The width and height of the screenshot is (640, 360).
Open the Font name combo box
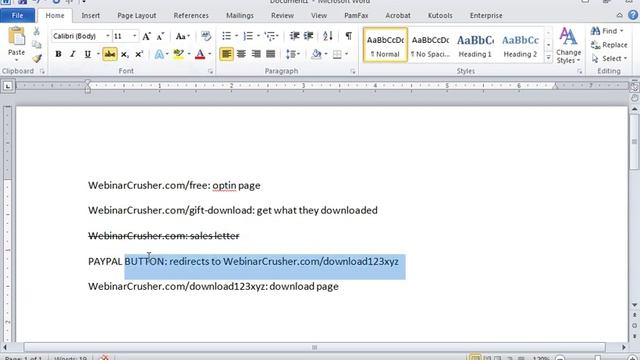(81, 36)
